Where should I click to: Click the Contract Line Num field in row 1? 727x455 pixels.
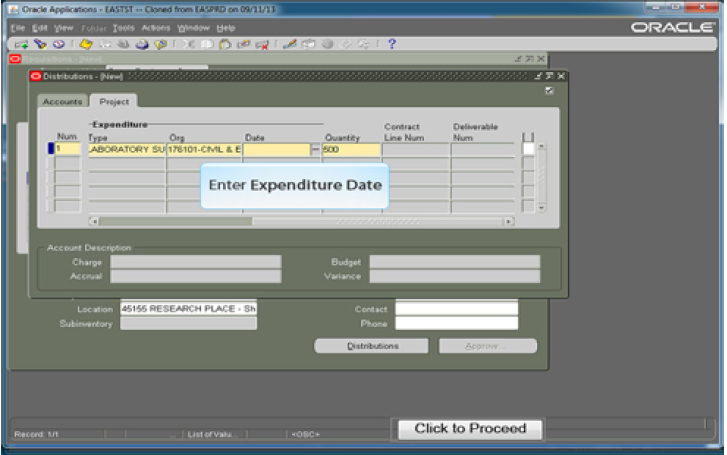tap(416, 149)
